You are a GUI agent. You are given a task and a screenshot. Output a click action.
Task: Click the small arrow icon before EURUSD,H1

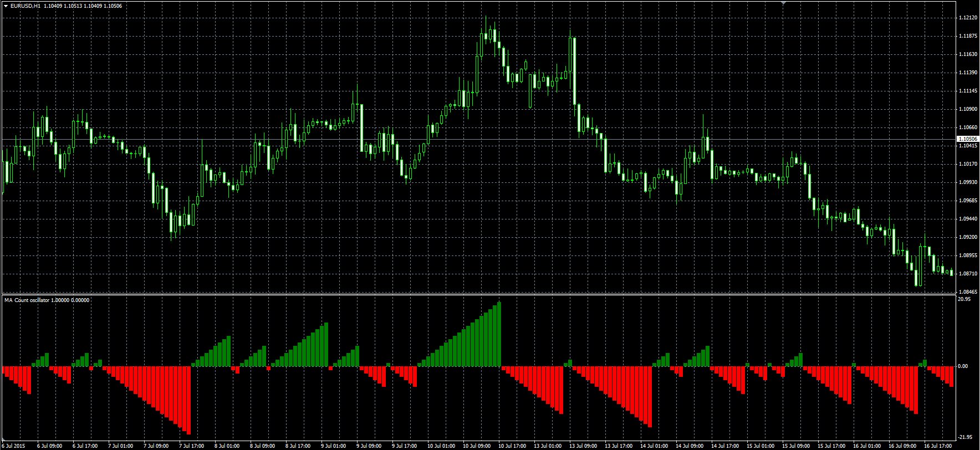tap(6, 6)
